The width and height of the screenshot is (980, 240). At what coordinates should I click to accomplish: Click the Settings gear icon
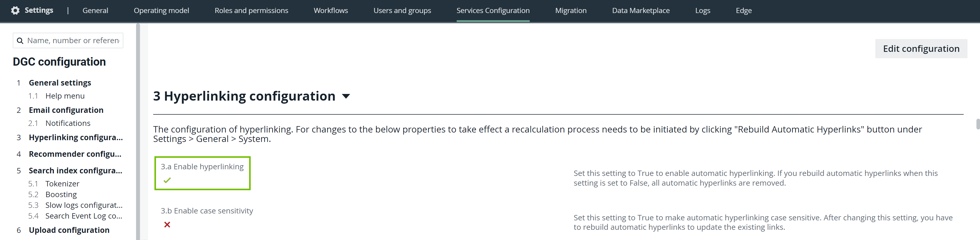pos(15,11)
